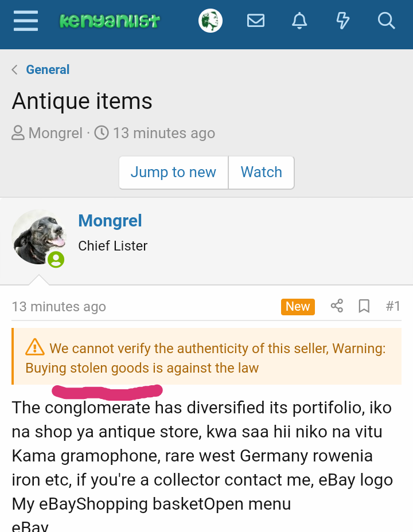
Task: Open the inbox envelope icon
Action: pos(256,22)
